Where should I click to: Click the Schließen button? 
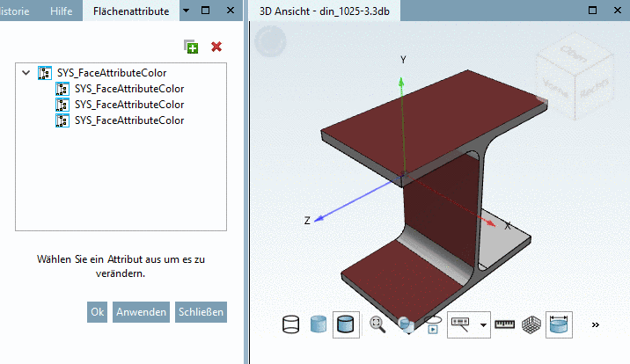(201, 312)
